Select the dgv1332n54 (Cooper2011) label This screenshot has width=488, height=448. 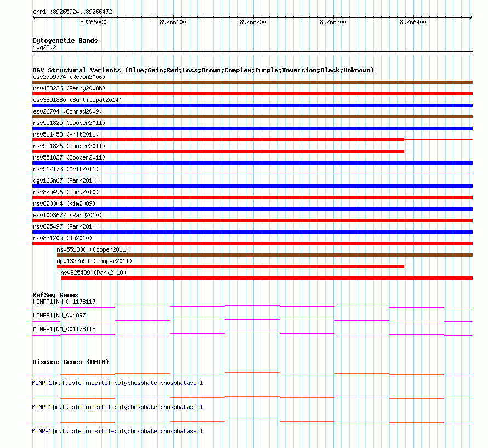[x=94, y=261]
